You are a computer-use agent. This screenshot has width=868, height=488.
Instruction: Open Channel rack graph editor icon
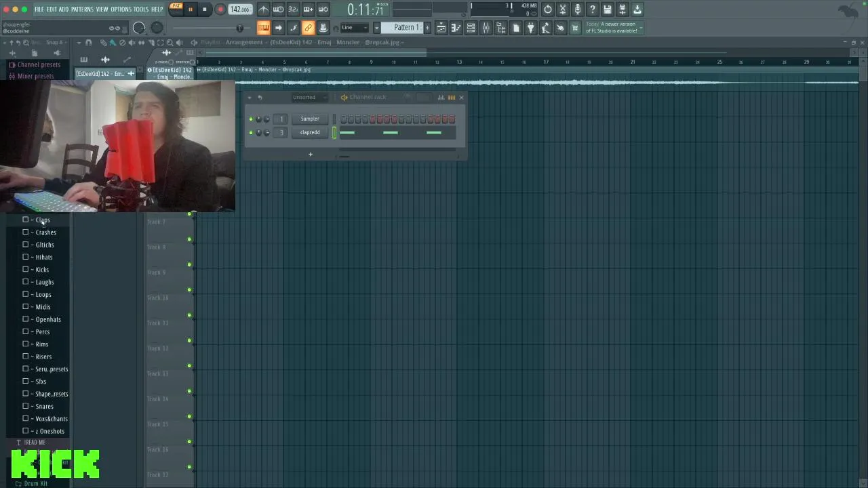[441, 98]
